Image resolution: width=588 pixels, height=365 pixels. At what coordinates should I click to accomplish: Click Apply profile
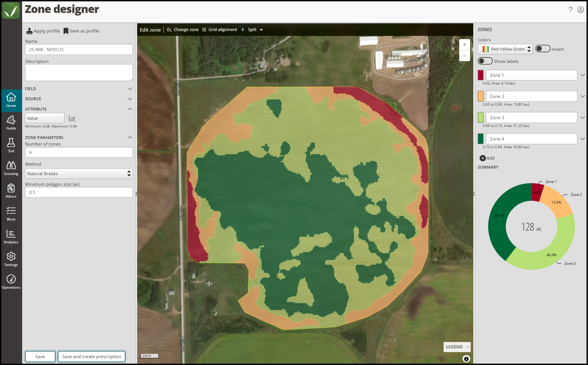tap(43, 31)
